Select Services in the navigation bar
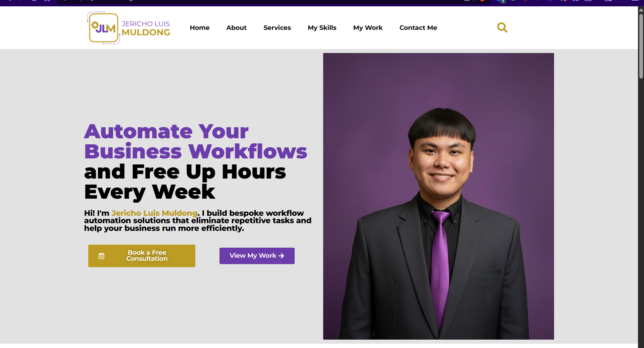The height and width of the screenshot is (348, 644). click(x=277, y=28)
